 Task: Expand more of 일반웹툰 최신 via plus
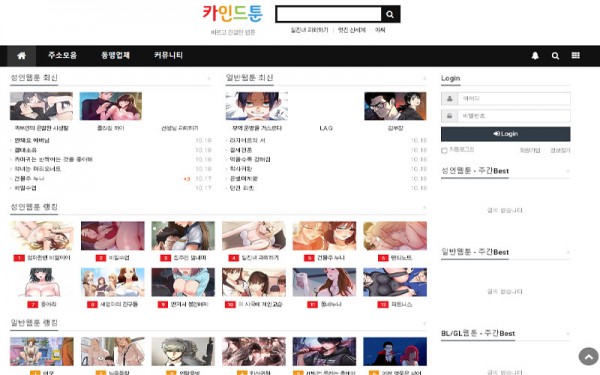(x=424, y=78)
